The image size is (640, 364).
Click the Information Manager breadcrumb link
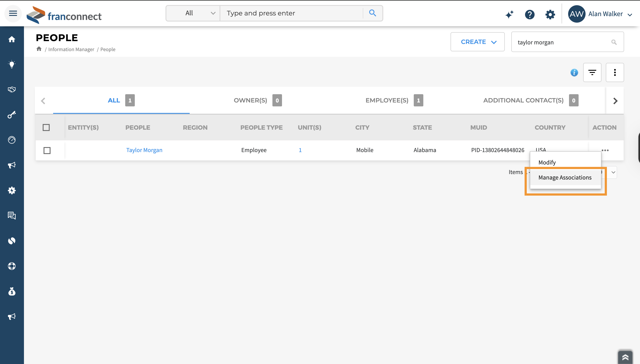click(71, 49)
